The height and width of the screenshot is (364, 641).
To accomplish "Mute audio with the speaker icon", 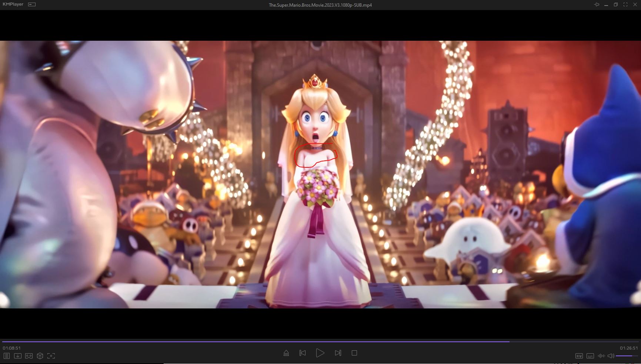I will point(611,356).
